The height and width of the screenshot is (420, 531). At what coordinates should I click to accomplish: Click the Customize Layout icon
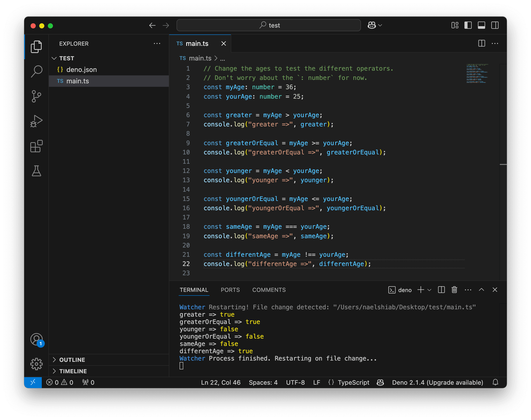[x=455, y=25]
